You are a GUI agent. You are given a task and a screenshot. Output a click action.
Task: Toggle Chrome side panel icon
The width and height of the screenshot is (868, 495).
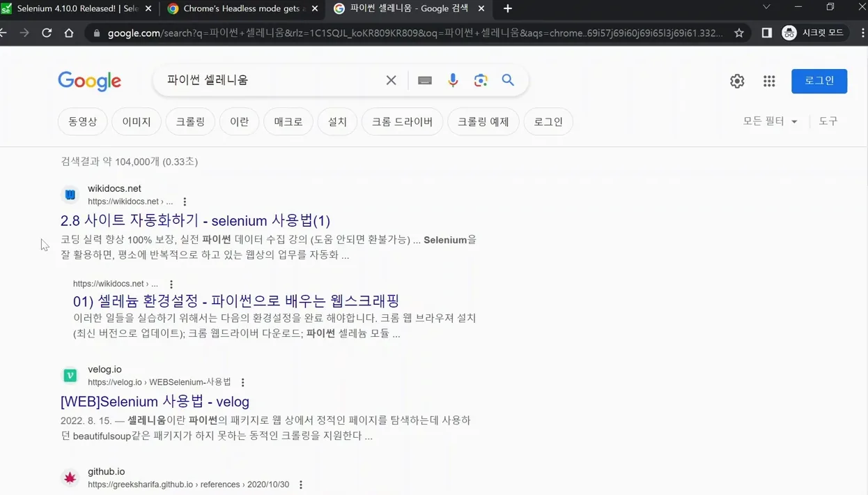point(766,33)
